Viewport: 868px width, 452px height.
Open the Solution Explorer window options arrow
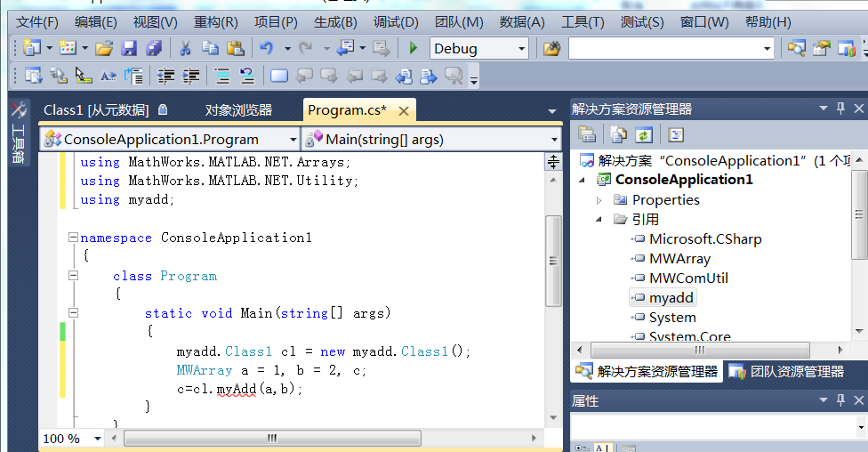coord(824,108)
